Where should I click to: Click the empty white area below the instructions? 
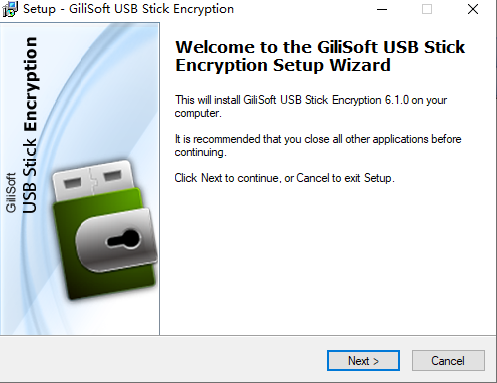[327, 260]
